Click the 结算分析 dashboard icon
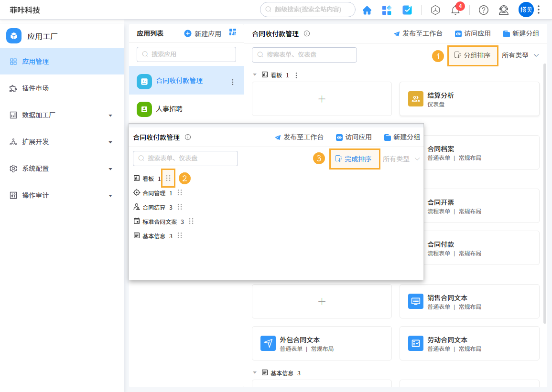This screenshot has width=552, height=392. tap(415, 99)
